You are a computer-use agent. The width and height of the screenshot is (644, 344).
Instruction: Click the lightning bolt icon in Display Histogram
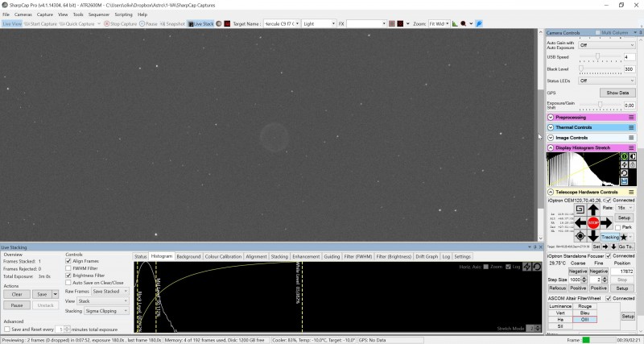point(625,165)
